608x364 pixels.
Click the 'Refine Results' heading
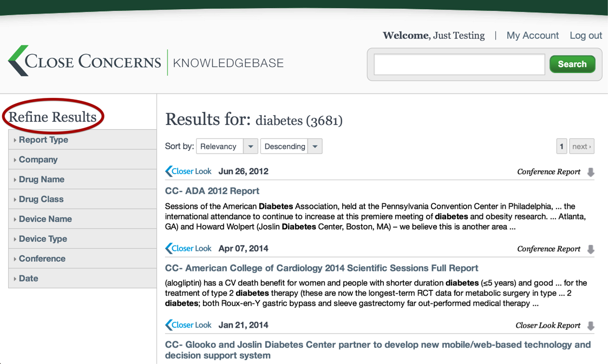click(x=53, y=117)
